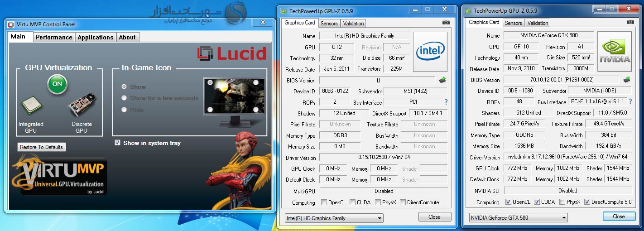Click the 70.10.12.00.01 BIOS version field
Viewport: 644px width, 231px height.
(562, 80)
